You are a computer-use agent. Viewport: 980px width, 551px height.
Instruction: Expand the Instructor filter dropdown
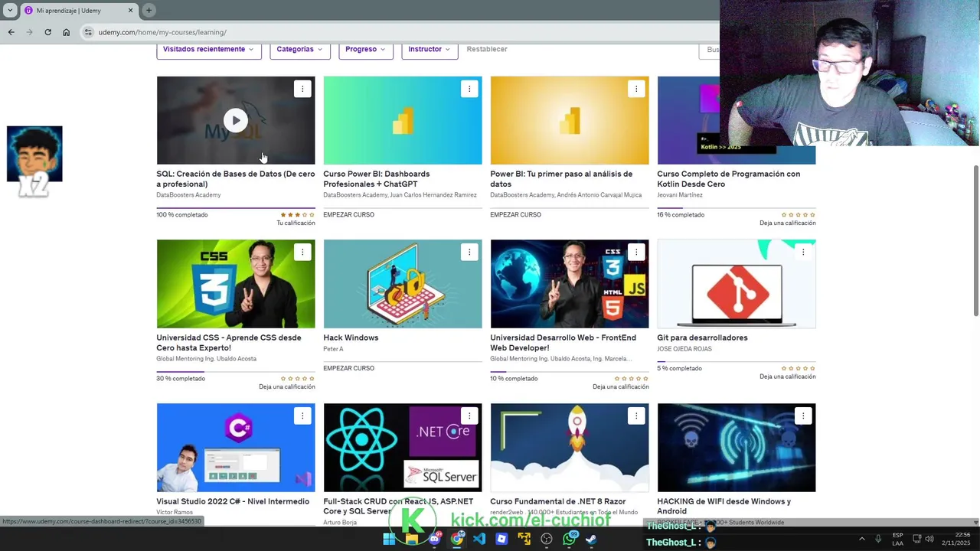click(x=430, y=50)
